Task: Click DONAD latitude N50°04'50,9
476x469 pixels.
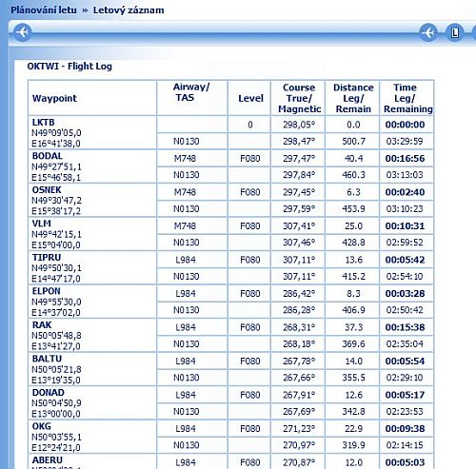Action: coord(56,403)
